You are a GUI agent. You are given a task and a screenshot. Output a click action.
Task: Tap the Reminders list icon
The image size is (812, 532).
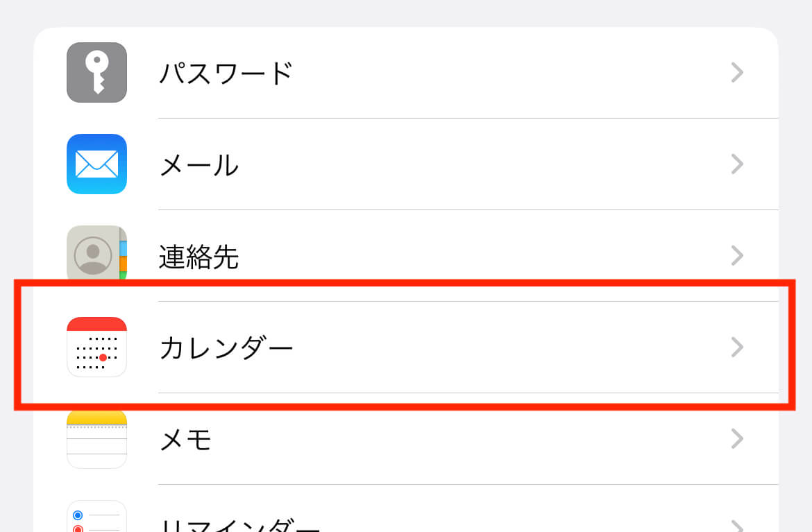97,517
